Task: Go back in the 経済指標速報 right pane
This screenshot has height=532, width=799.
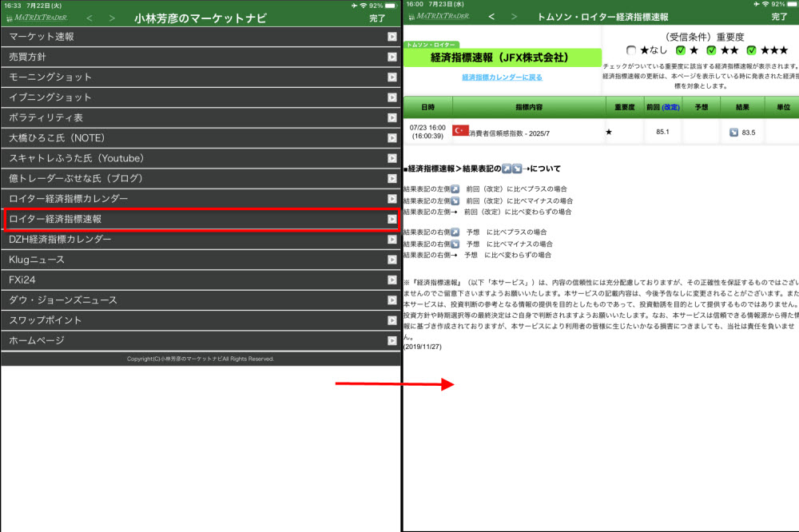Action: coord(491,17)
